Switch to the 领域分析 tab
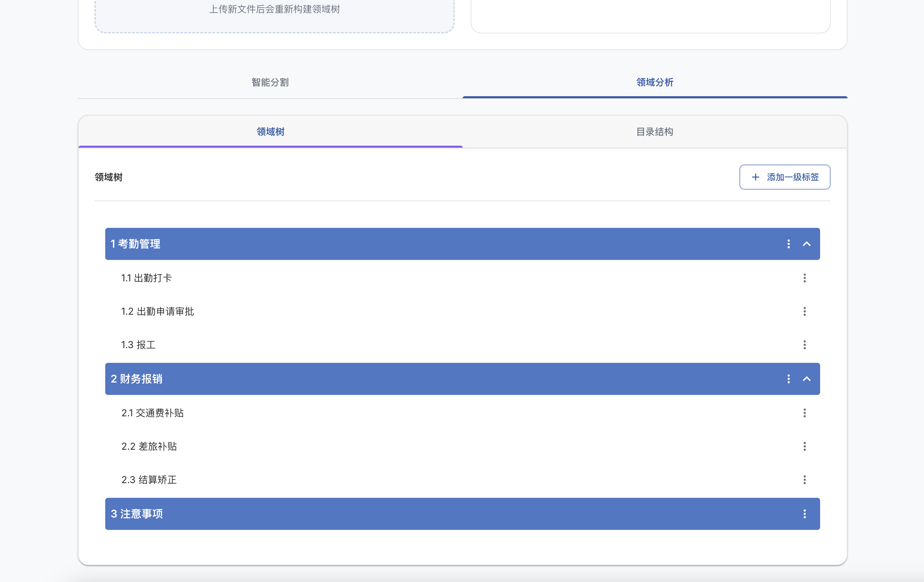This screenshot has width=924, height=582. point(655,82)
